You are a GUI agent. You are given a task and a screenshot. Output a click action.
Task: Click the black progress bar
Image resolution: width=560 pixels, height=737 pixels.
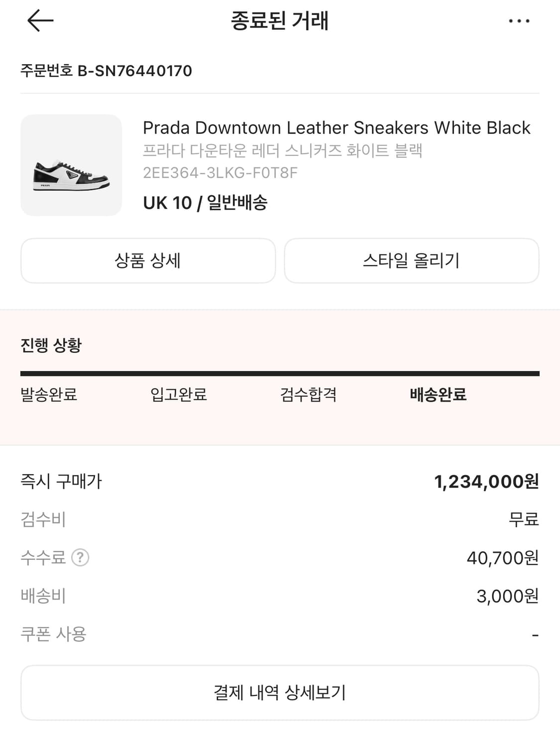280,373
